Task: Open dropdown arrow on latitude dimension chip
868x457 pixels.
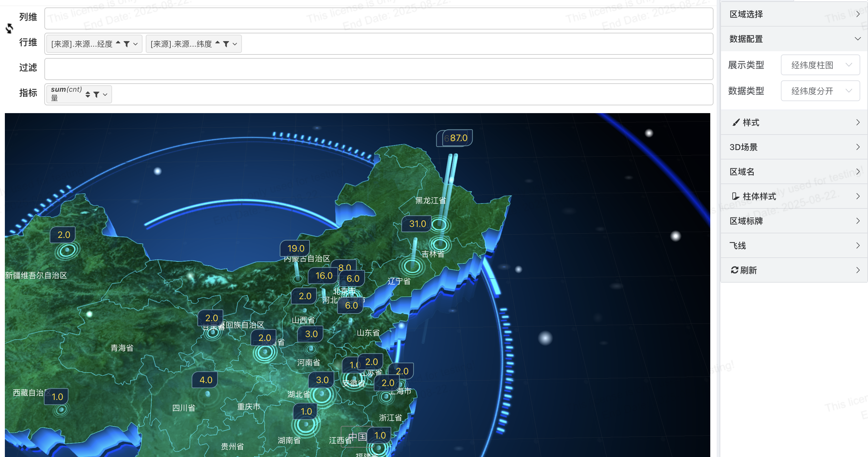Action: tap(235, 44)
